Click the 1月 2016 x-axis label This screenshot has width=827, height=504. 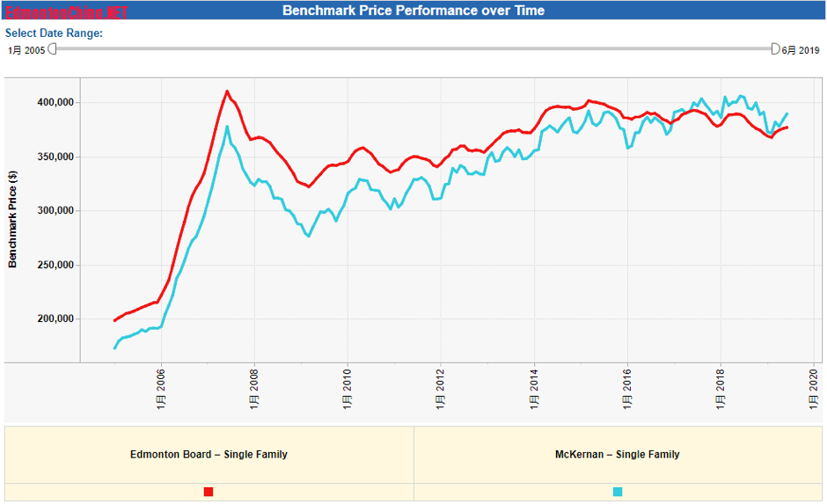tap(627, 390)
